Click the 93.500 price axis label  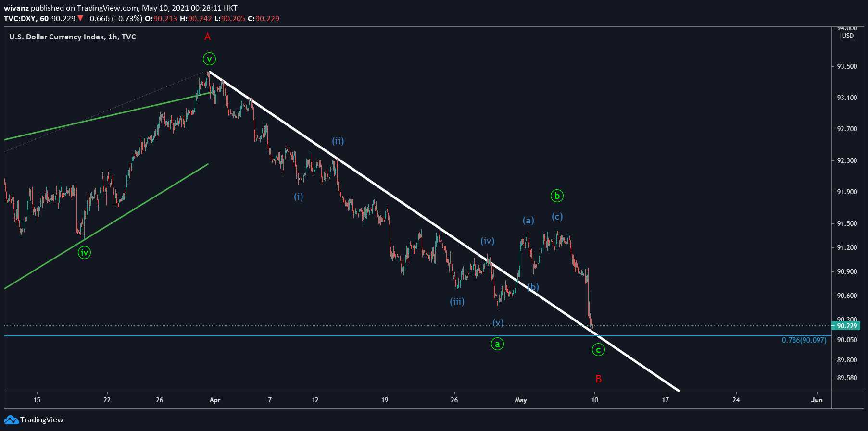[847, 66]
